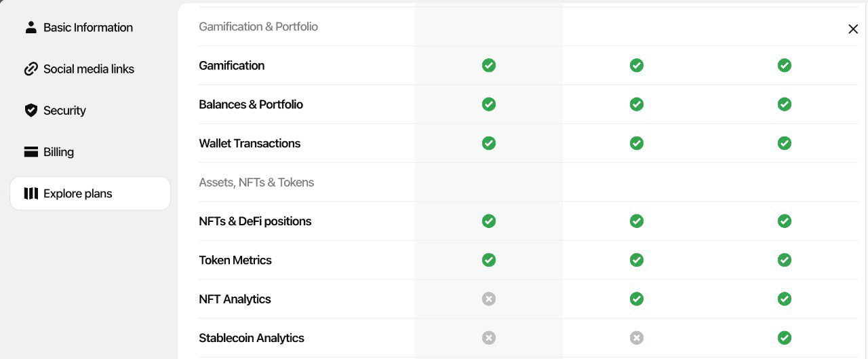Close the plans comparison panel with X
Viewport: 868px width, 359px height.
point(853,29)
